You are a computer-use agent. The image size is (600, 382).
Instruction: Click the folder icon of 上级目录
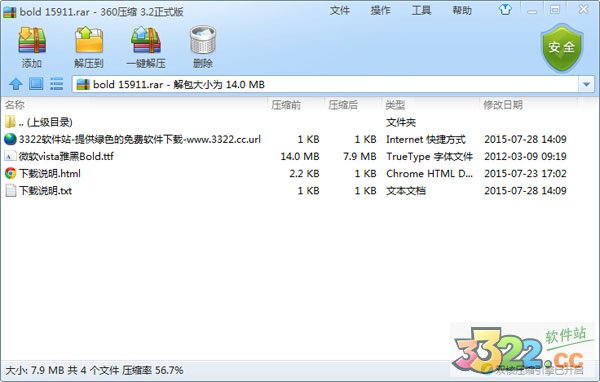pyautogui.click(x=10, y=122)
